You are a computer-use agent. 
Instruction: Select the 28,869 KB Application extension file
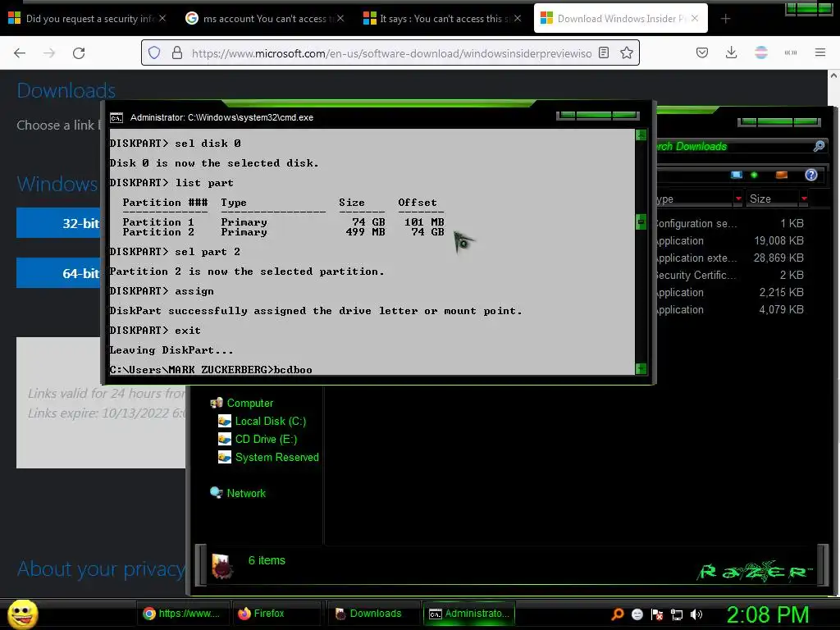(729, 258)
